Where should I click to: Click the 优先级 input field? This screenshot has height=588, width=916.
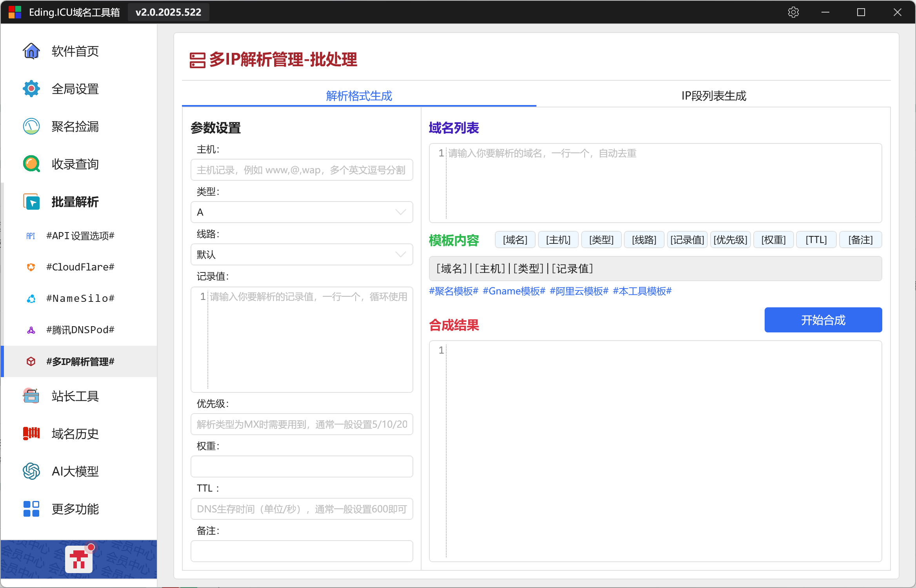click(302, 424)
